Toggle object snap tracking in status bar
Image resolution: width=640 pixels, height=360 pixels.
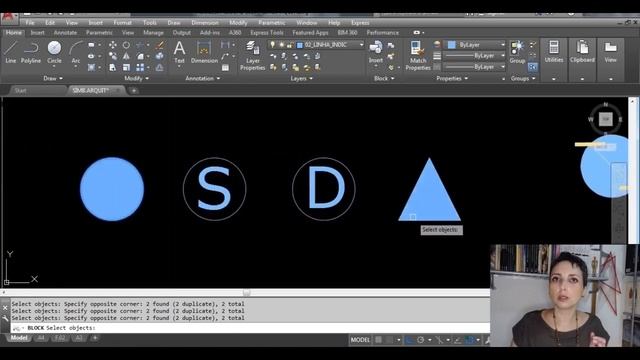pyautogui.click(x=458, y=340)
